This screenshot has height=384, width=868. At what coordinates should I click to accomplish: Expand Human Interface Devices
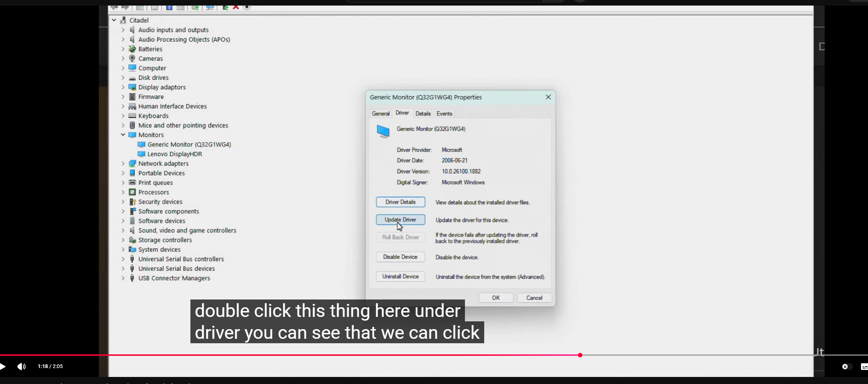[x=123, y=106]
